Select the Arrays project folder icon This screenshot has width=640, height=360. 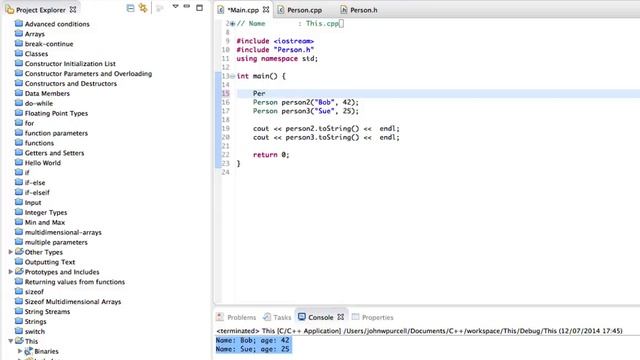(x=19, y=33)
